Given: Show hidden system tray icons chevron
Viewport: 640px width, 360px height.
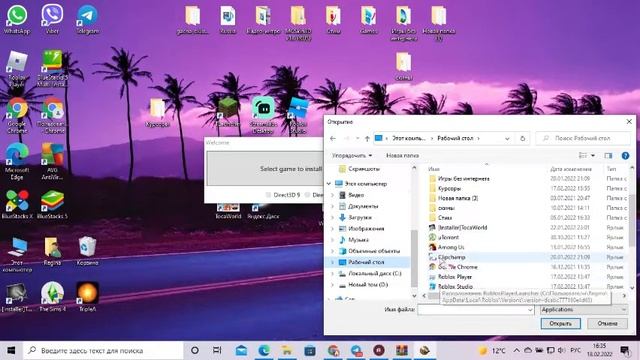Looking at the screenshot, I should point(516,350).
